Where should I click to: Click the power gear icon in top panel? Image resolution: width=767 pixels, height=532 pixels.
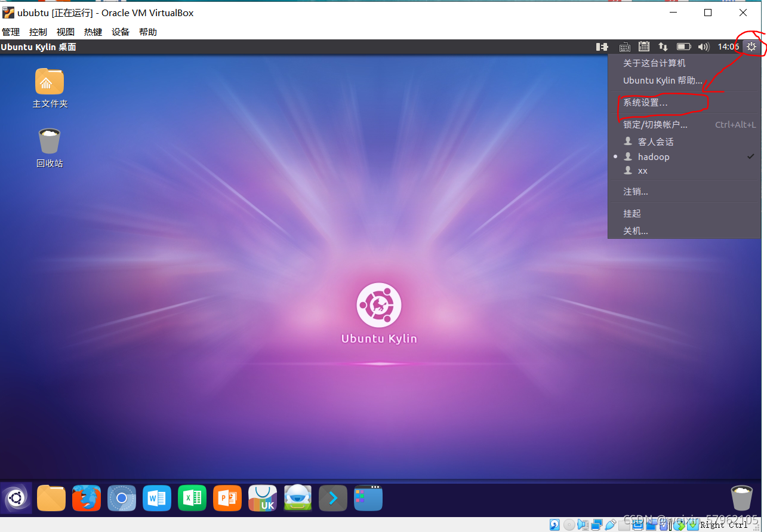[x=751, y=47]
